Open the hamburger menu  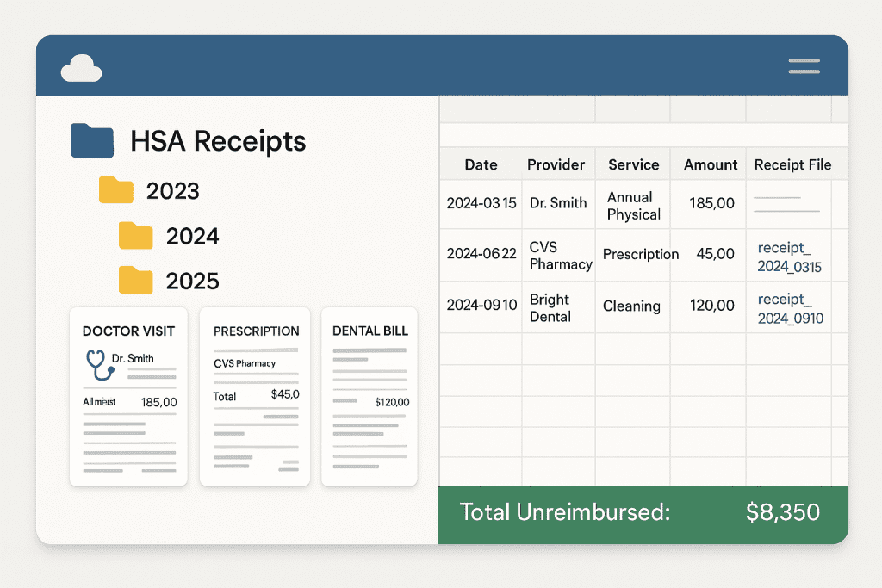pyautogui.click(x=804, y=65)
